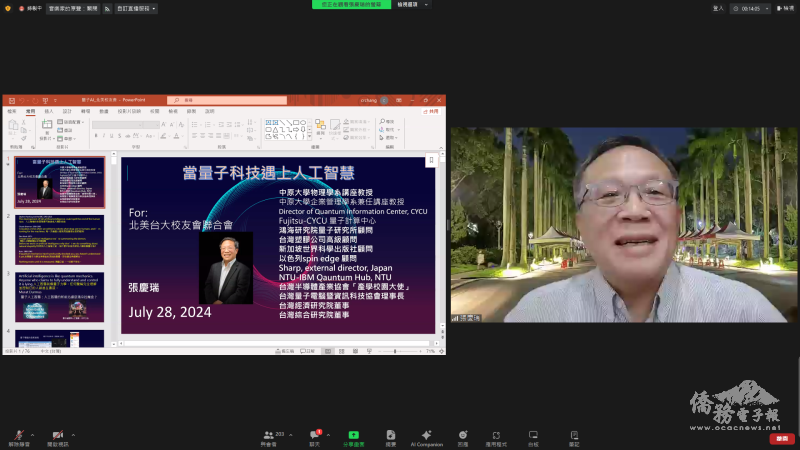The image size is (800, 450).
Task: Select the Slide Show ribbon tab
Action: click(x=129, y=111)
